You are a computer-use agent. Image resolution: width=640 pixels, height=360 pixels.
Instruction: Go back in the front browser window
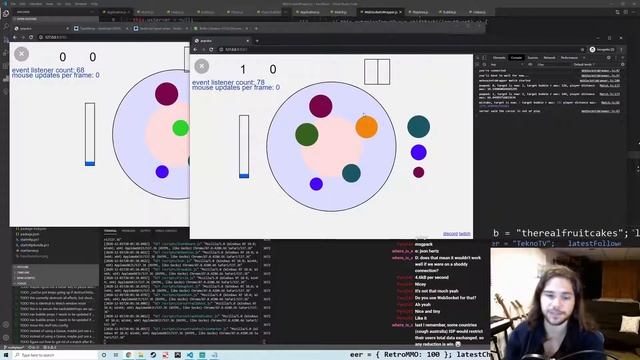point(196,49)
